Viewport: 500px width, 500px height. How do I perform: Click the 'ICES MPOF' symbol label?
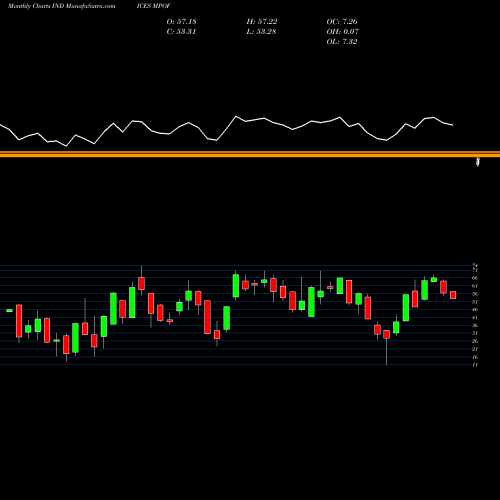click(x=153, y=6)
